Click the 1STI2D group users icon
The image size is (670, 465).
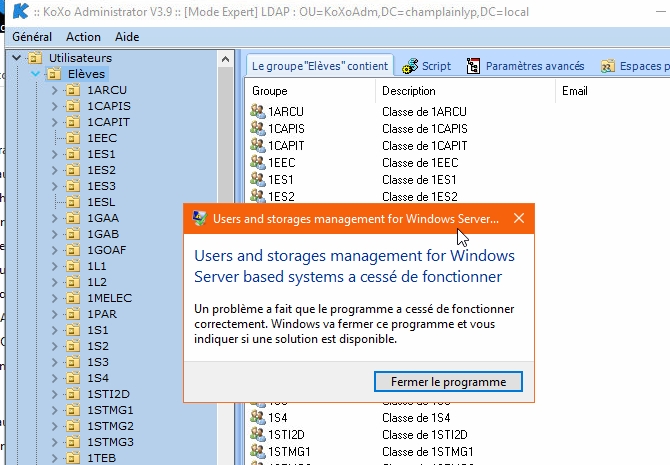point(258,434)
